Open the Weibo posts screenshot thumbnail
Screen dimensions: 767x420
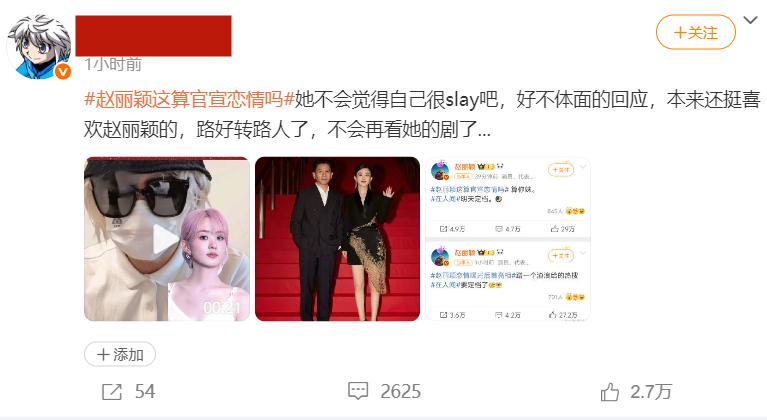(x=508, y=239)
